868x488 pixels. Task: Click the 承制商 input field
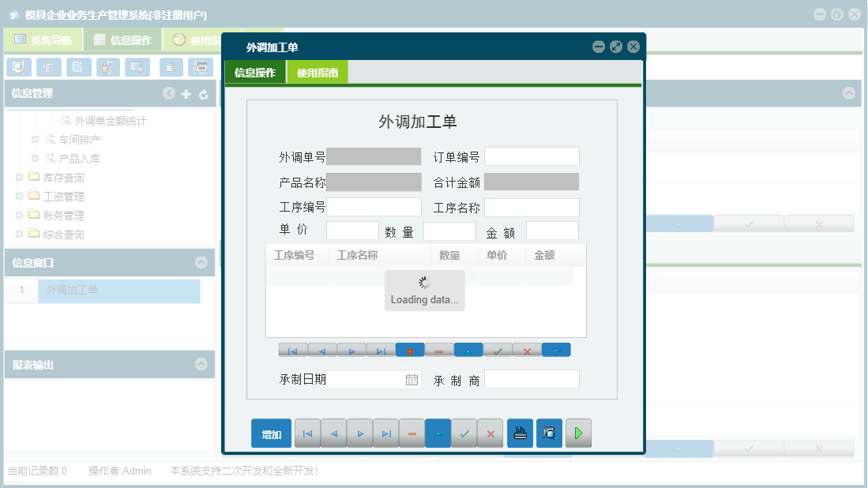(x=532, y=380)
